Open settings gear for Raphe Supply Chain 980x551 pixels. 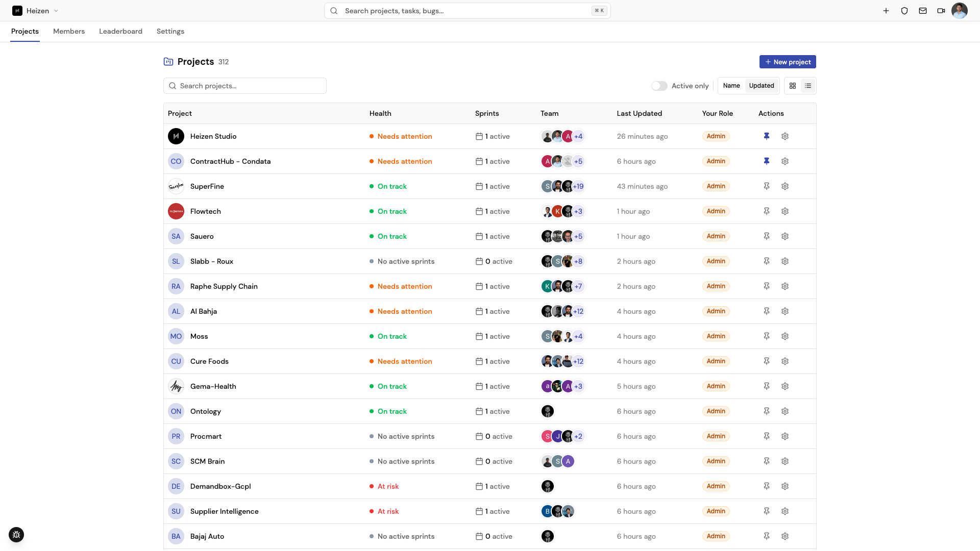point(785,286)
